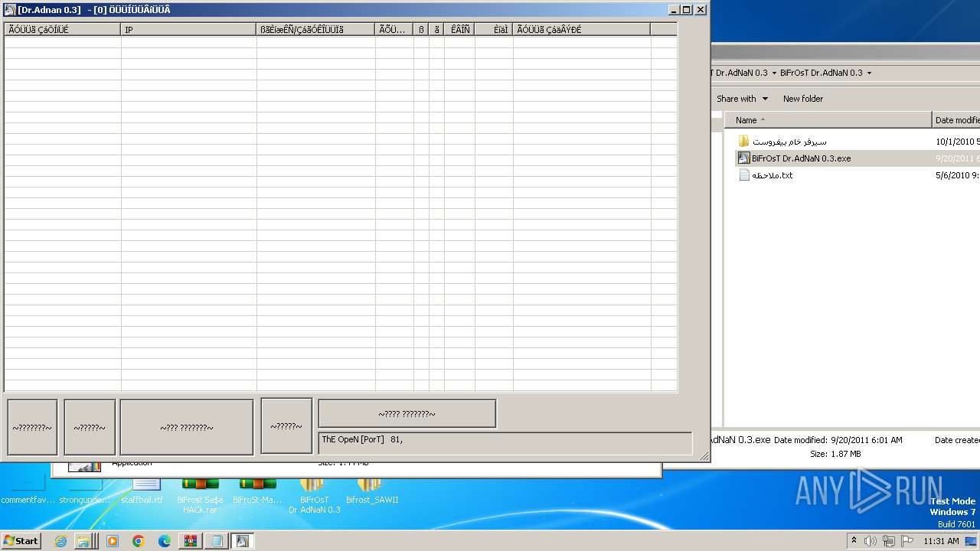Image resolution: width=980 pixels, height=551 pixels.
Task: Click the "~???? ???????~" button above the port field
Action: pyautogui.click(x=407, y=413)
